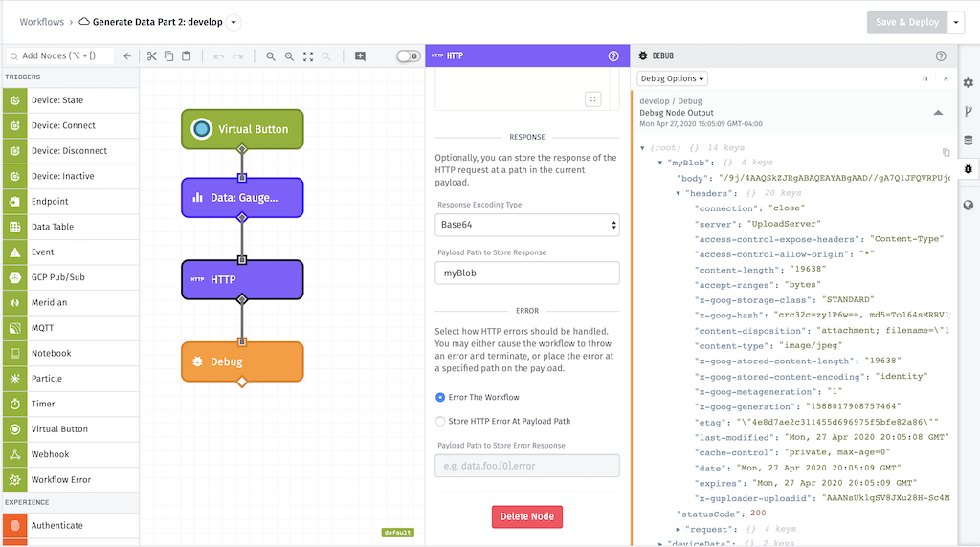This screenshot has width=980, height=547.
Task: Click the copy toolbar icon
Action: [x=168, y=56]
